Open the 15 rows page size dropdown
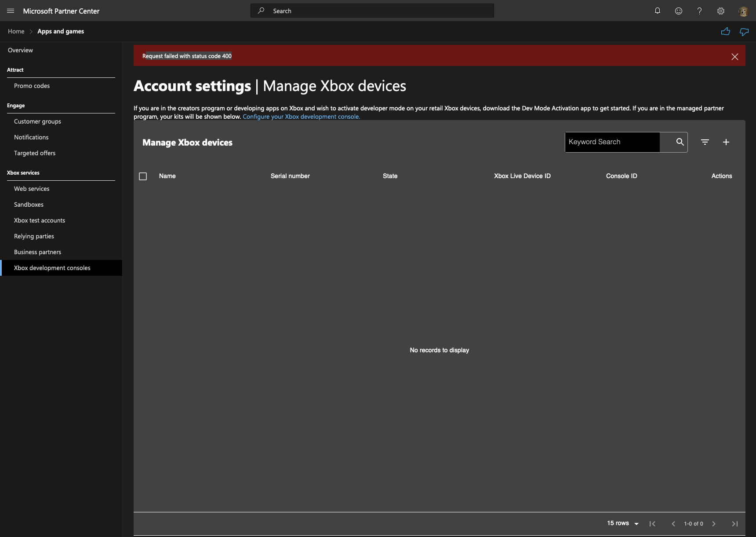 coord(623,523)
